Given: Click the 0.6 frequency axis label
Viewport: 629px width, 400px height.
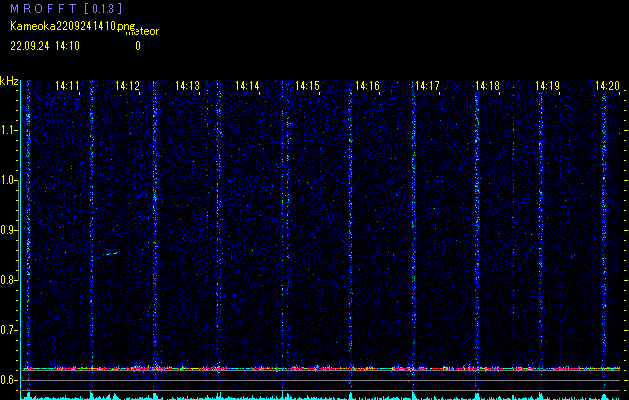Looking at the screenshot, I should pos(8,380).
